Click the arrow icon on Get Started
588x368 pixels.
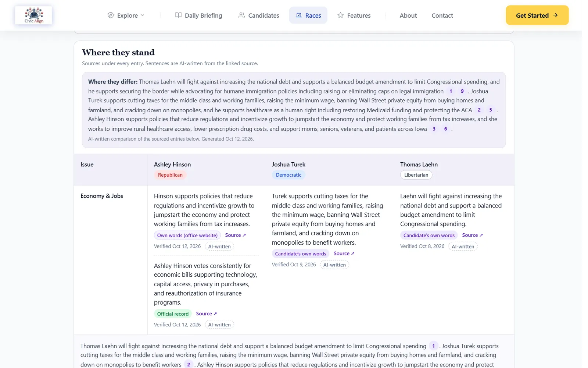pyautogui.click(x=555, y=15)
